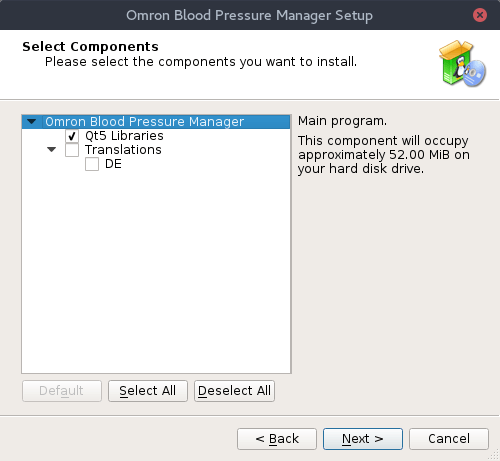Close the setup window with the red X
Viewport: 500px width, 461px height.
tap(480, 15)
